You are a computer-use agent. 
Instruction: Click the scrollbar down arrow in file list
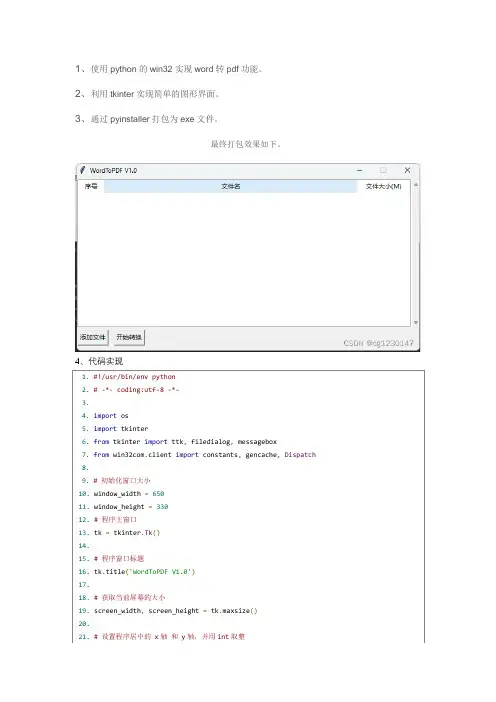coord(415,322)
